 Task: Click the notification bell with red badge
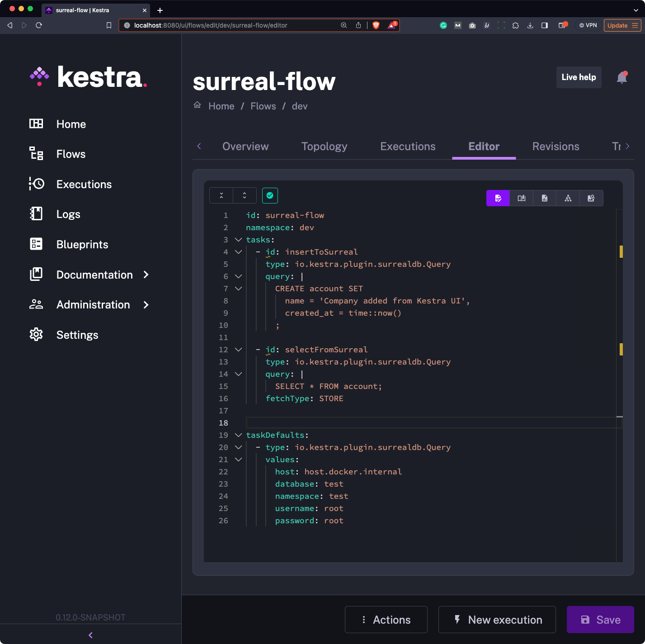tap(621, 77)
